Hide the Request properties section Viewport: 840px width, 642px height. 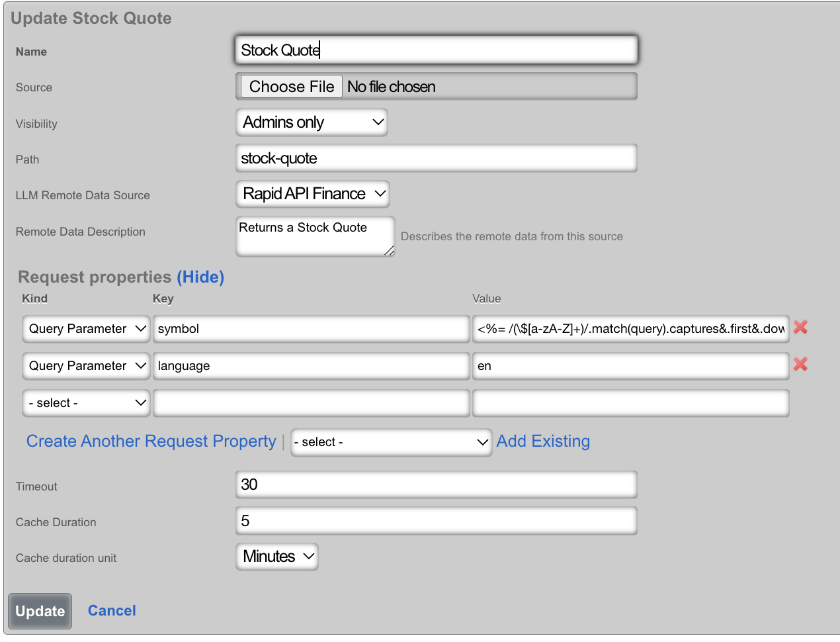click(x=200, y=277)
